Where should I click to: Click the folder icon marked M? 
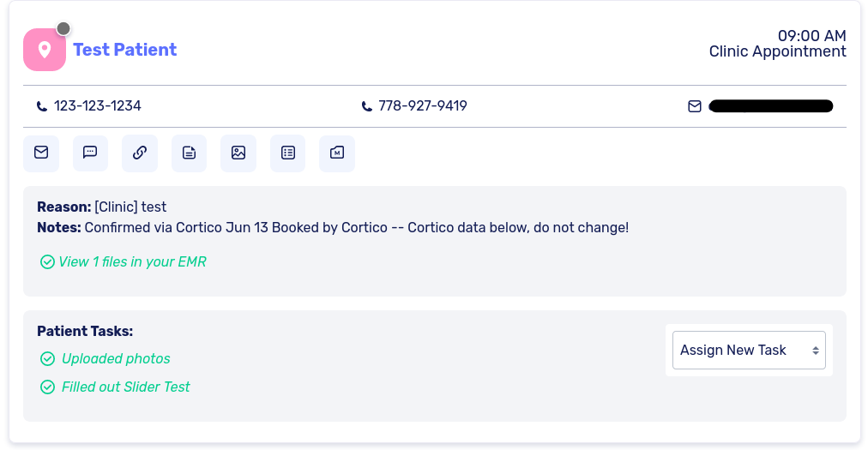point(337,153)
